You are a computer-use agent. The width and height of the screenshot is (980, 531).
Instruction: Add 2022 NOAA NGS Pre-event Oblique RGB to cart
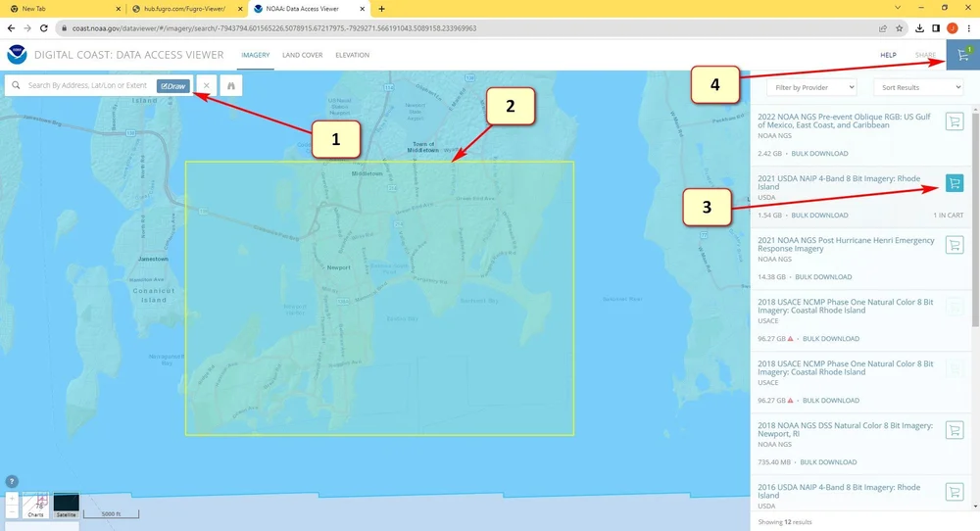955,121
